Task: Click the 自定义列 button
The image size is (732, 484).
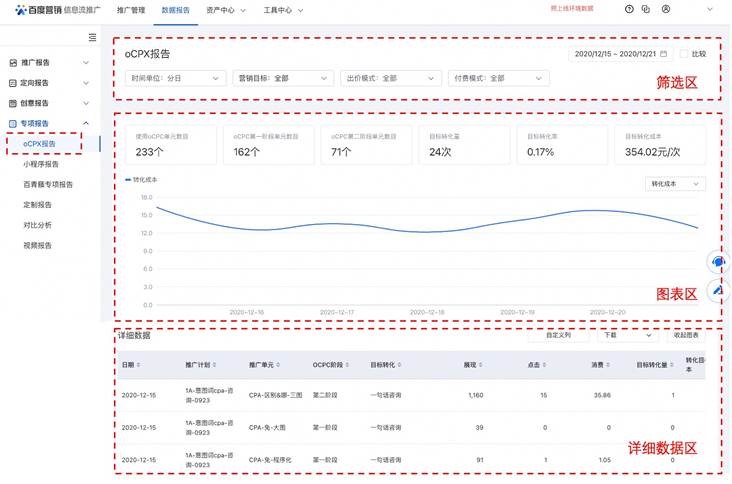Action: pyautogui.click(x=558, y=336)
